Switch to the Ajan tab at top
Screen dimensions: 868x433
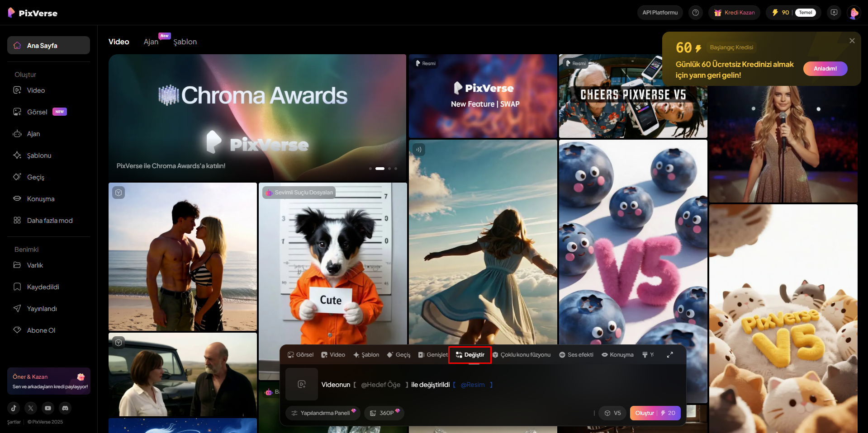[151, 42]
